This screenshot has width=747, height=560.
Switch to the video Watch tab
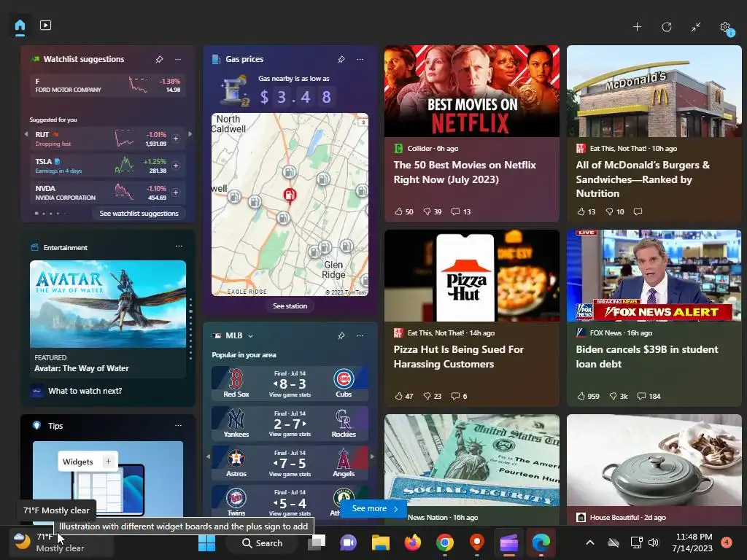point(45,26)
